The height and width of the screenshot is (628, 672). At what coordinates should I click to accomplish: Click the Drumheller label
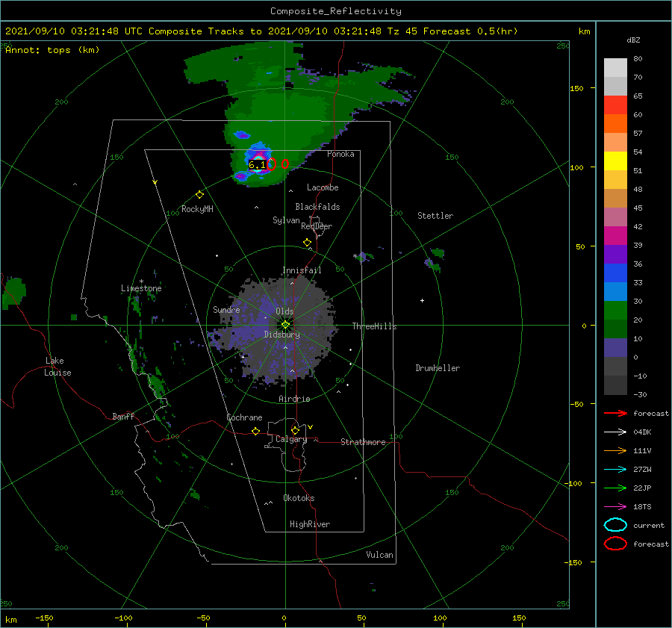point(438,368)
